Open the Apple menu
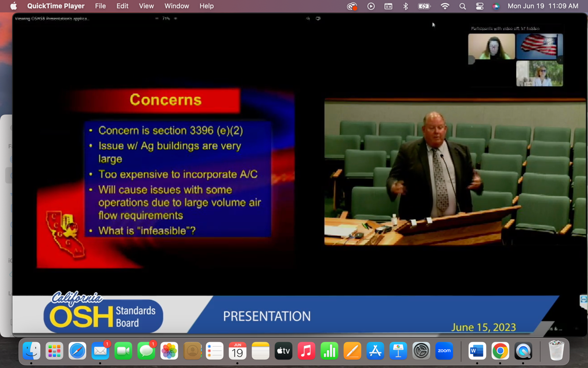The width and height of the screenshot is (588, 368). 13,6
